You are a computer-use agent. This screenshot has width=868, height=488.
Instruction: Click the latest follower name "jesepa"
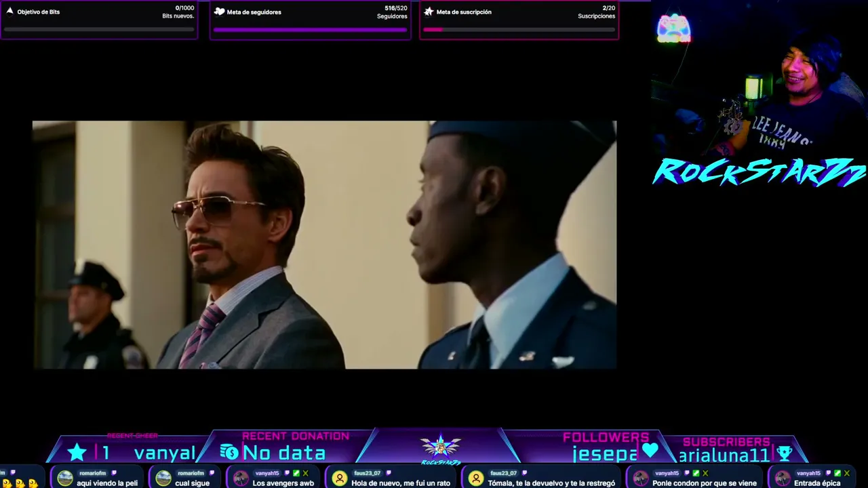pos(605,454)
